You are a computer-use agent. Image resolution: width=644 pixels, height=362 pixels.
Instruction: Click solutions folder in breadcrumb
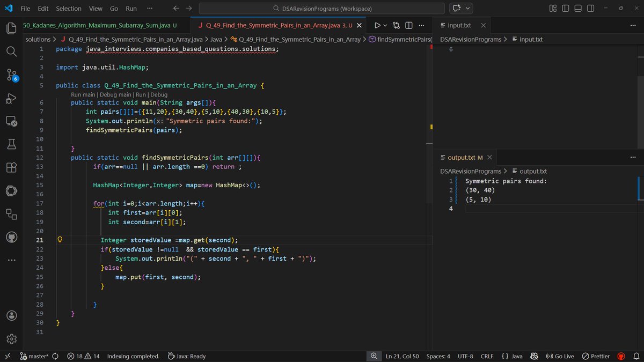click(38, 39)
